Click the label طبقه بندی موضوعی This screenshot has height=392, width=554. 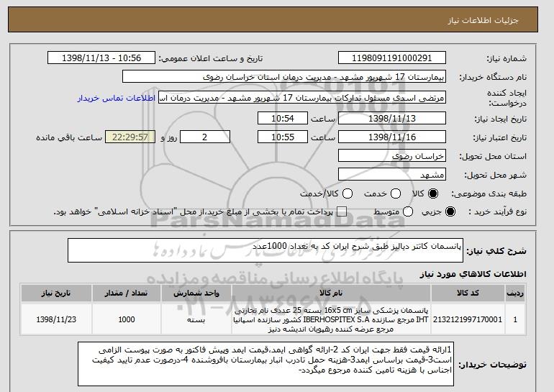[489, 193]
